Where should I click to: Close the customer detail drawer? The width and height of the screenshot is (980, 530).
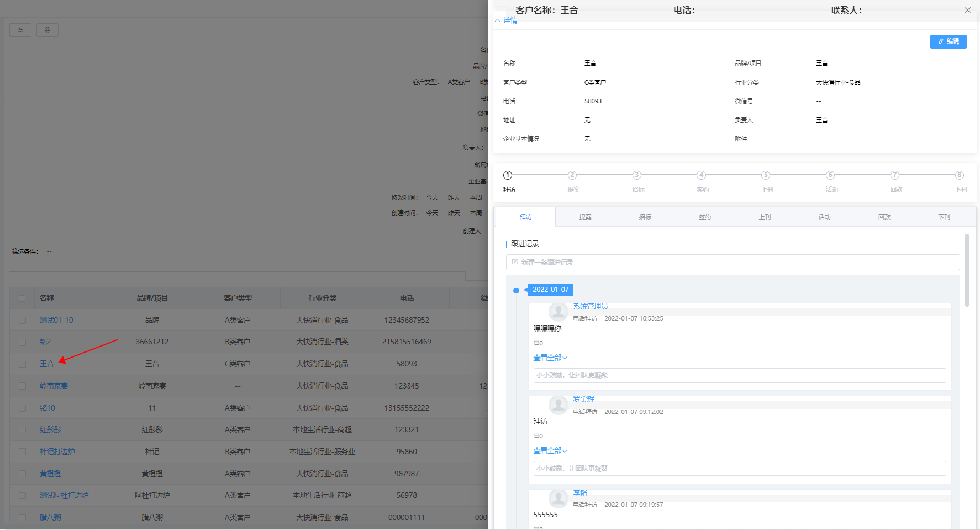coord(967,10)
